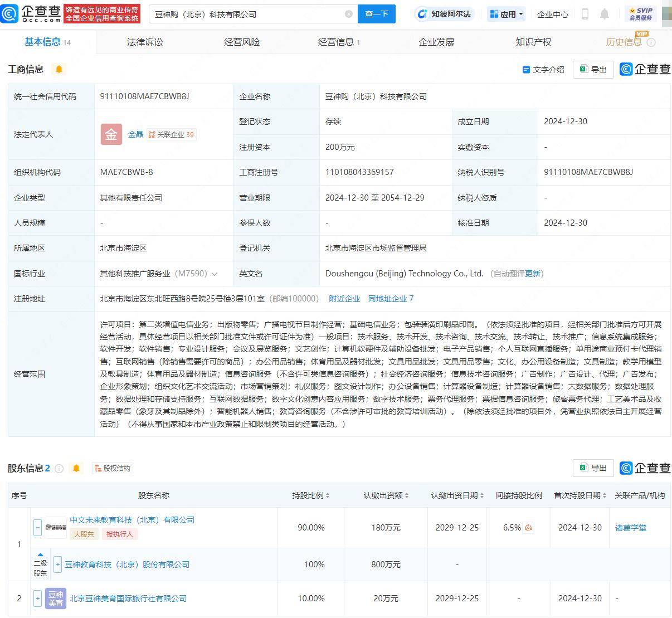Click the 同地址企业 7 link
This screenshot has width=672, height=618.
pos(391,299)
